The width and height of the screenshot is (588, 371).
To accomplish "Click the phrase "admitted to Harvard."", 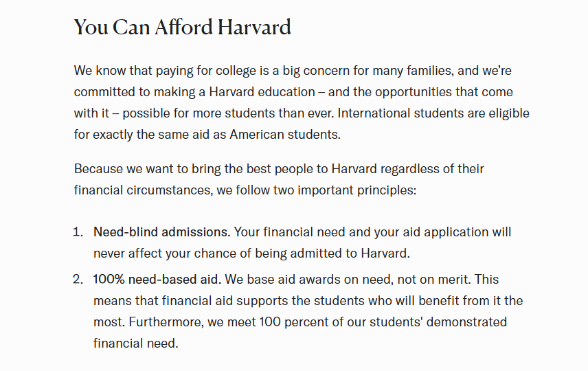I will tap(350, 254).
